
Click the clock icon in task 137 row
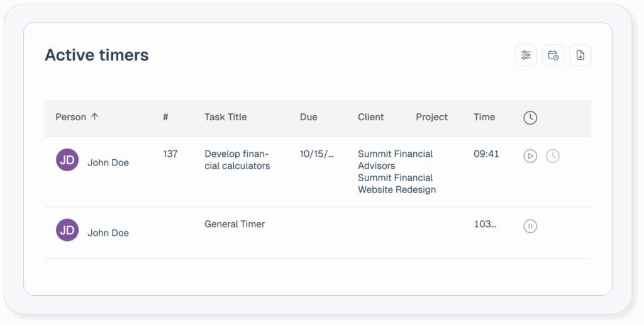click(552, 156)
